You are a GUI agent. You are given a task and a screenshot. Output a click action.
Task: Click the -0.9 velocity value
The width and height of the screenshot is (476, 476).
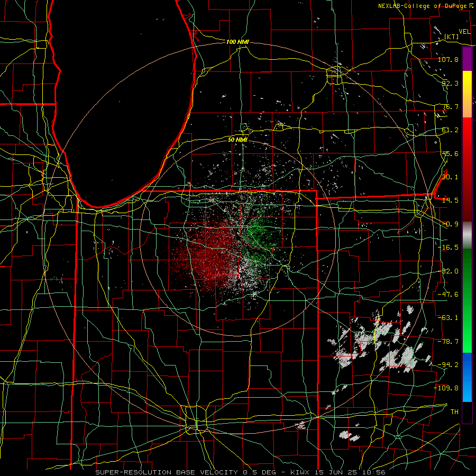pos(450,224)
